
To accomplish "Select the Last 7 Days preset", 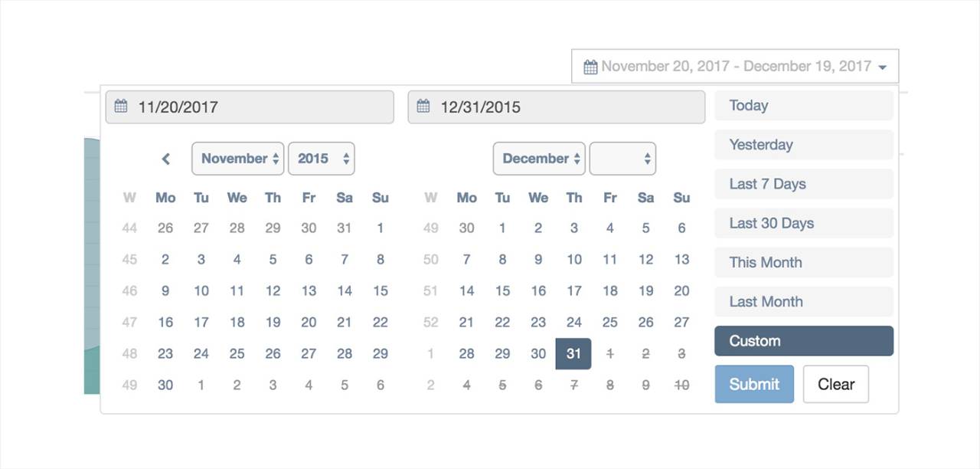I will click(x=804, y=184).
